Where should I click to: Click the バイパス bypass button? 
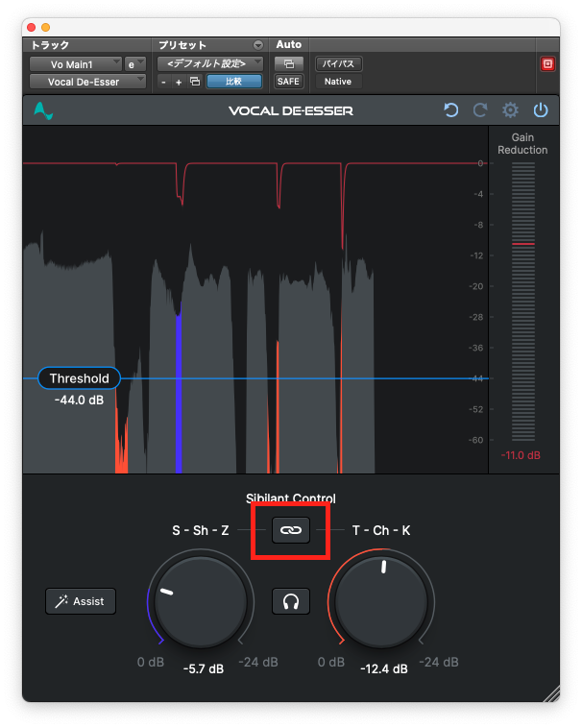(x=338, y=63)
